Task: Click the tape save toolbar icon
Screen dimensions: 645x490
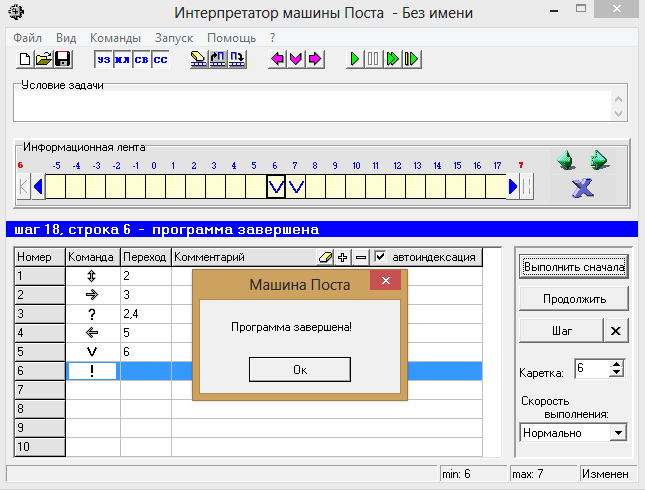Action: (x=237, y=59)
